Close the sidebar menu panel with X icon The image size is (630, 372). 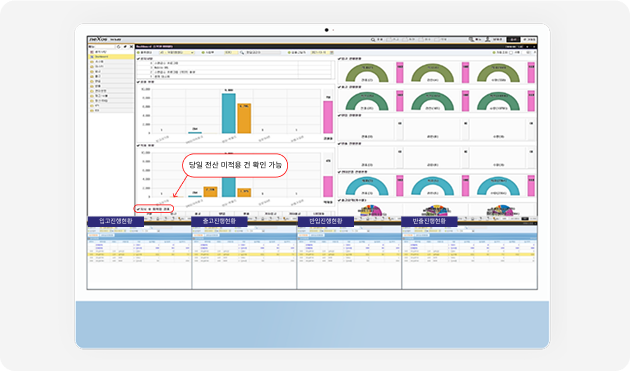(131, 47)
